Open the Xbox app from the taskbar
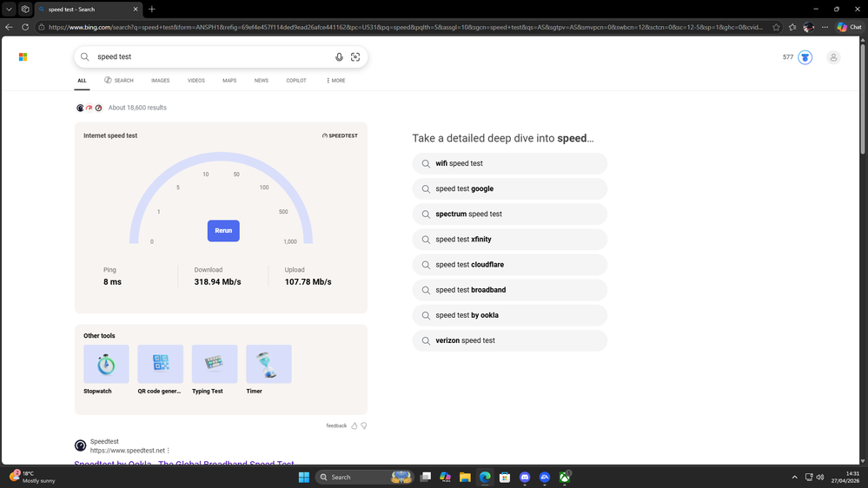 [565, 477]
